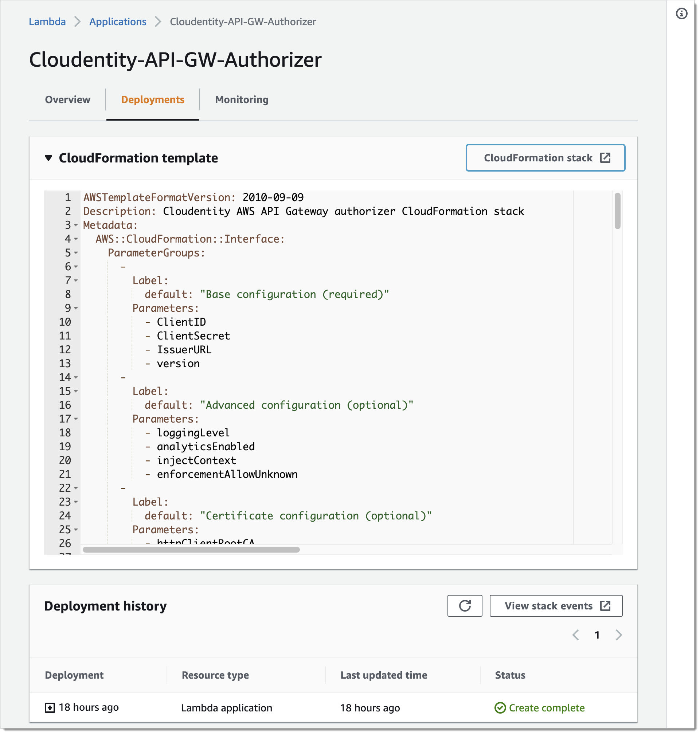Go to previous page of deployment history
Screen dimensions: 700x734
coord(575,635)
